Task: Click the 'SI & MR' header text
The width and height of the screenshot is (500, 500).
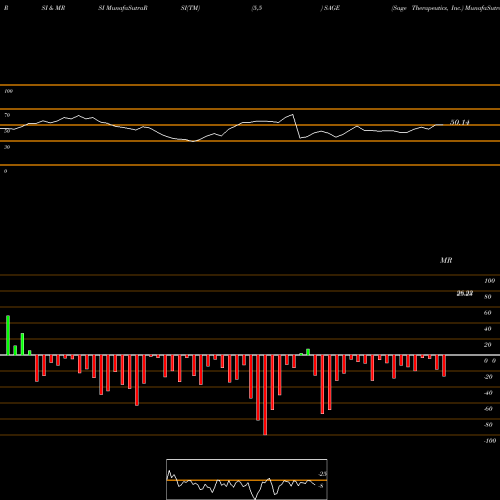Action: [53, 8]
